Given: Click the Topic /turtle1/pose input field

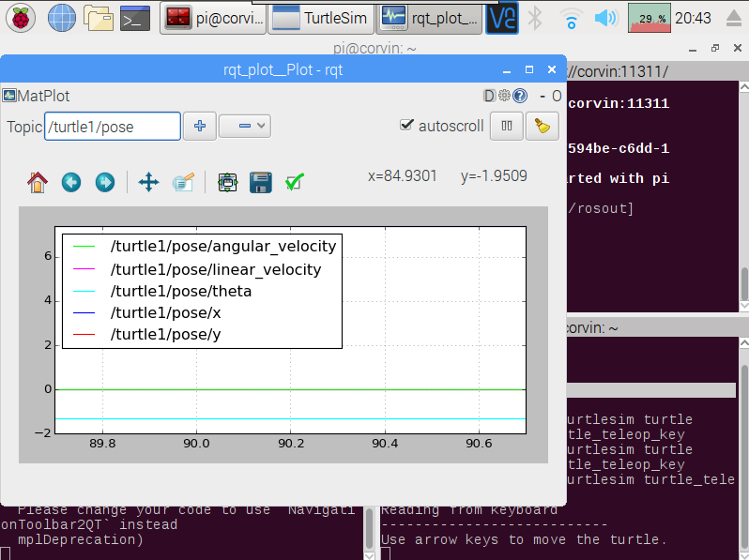Looking at the screenshot, I should point(113,127).
